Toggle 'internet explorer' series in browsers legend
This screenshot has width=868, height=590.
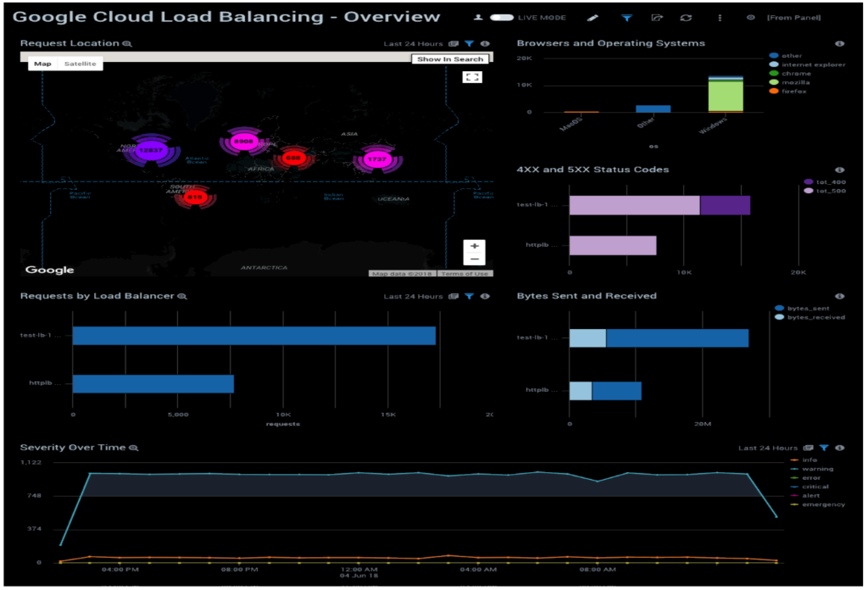click(807, 64)
